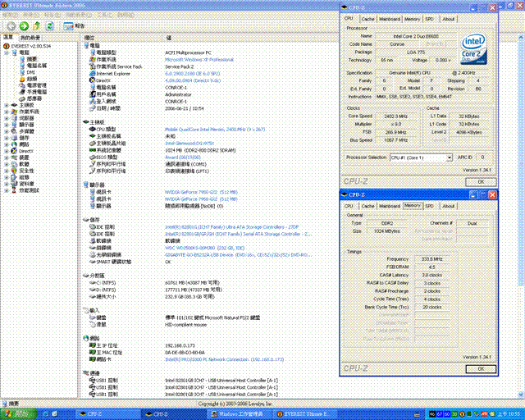
Task: Click the Refresh toolbar icon
Action: tap(49, 25)
